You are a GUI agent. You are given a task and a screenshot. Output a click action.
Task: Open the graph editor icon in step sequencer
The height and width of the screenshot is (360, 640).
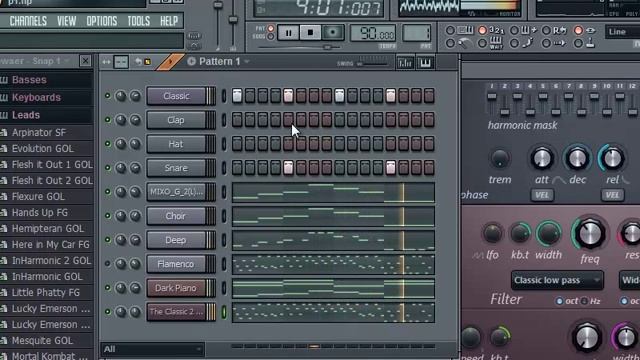[405, 62]
